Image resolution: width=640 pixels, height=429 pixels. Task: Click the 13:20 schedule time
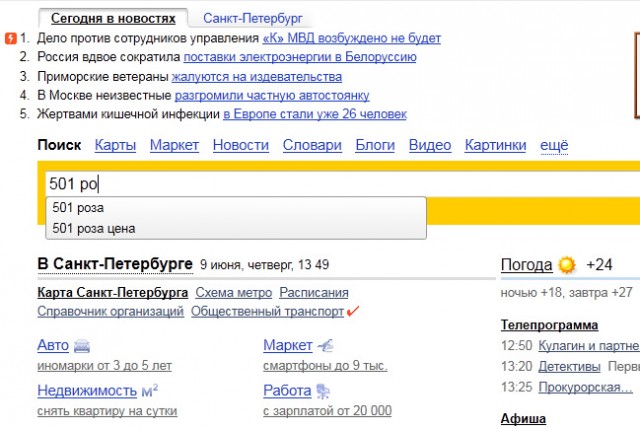pos(517,367)
